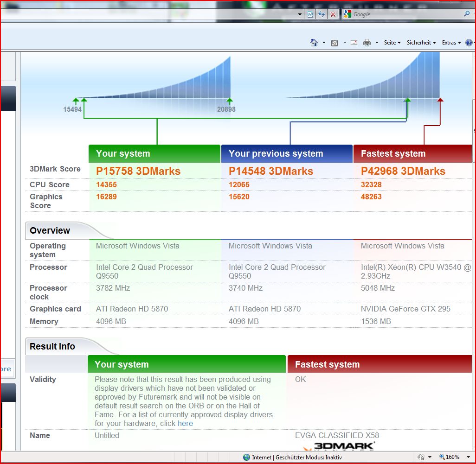Open the privacy report dropdown arrow in status bar
Viewport: 476px width, 464px height.
coord(430,457)
